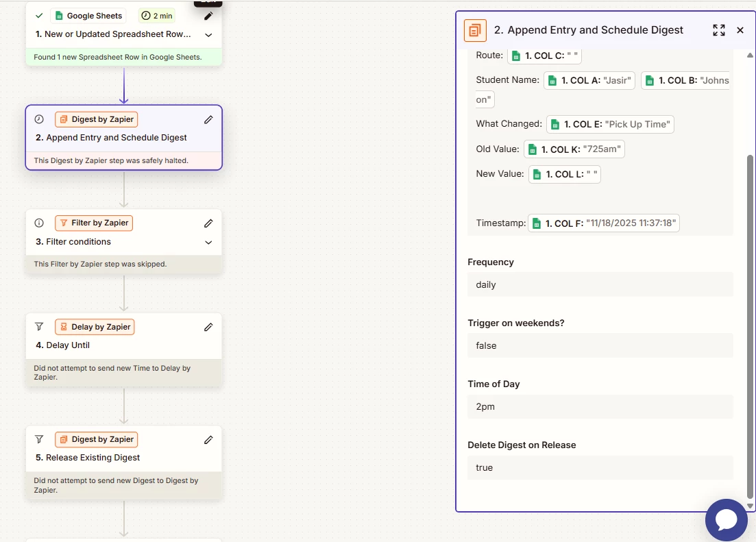Click "Found 1 new Spreadsheet Row" status message
Image resolution: width=756 pixels, height=542 pixels.
118,57
